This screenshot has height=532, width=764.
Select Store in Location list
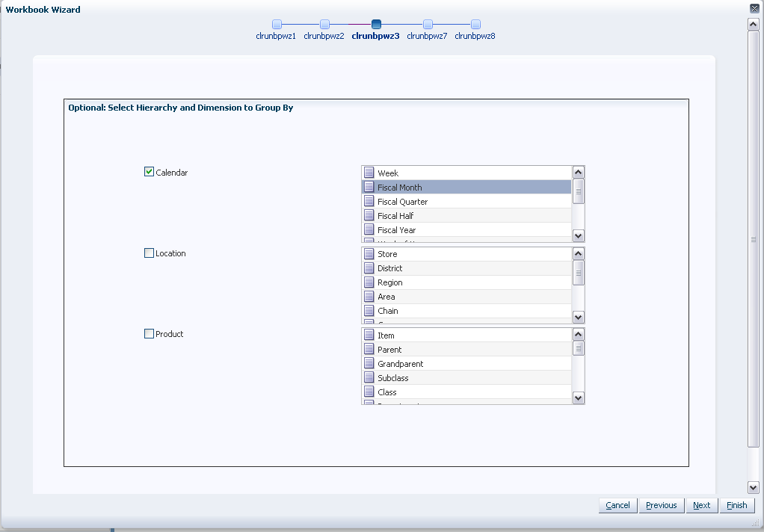tap(466, 254)
